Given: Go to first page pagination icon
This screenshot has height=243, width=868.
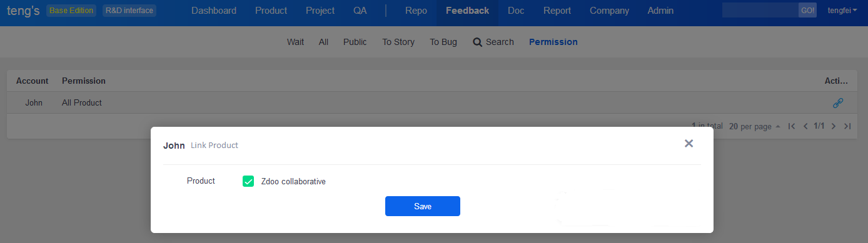Looking at the screenshot, I should pyautogui.click(x=792, y=126).
